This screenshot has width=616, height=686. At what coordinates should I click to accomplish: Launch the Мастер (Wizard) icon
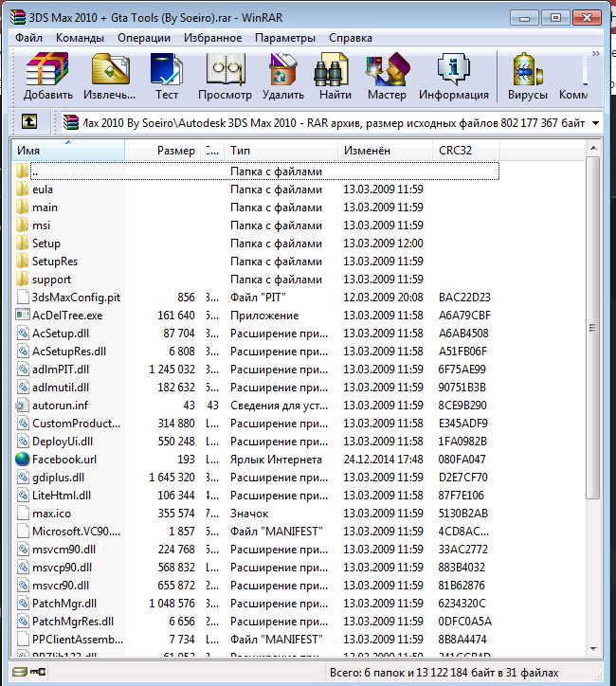click(x=388, y=69)
